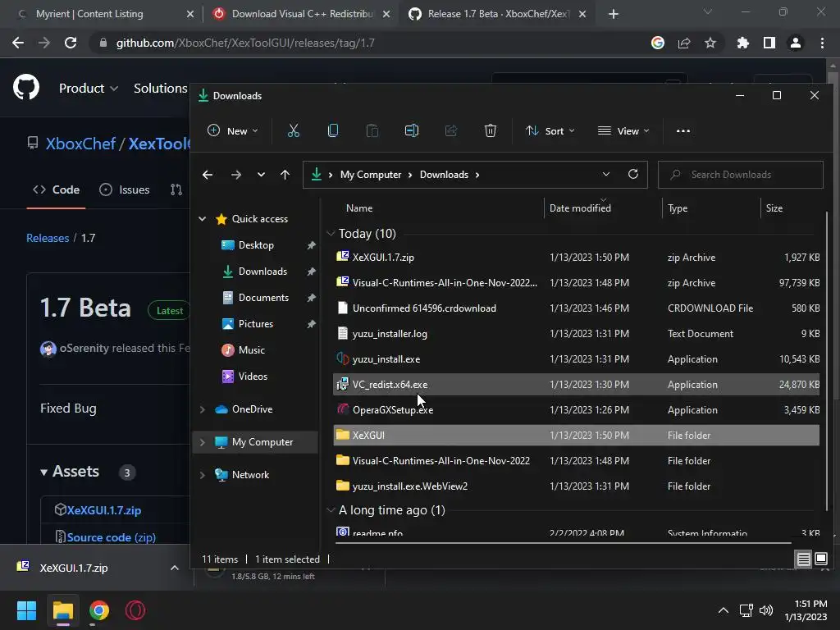This screenshot has height=630, width=840.
Task: Select Desktop in Quick access
Action: [256, 244]
